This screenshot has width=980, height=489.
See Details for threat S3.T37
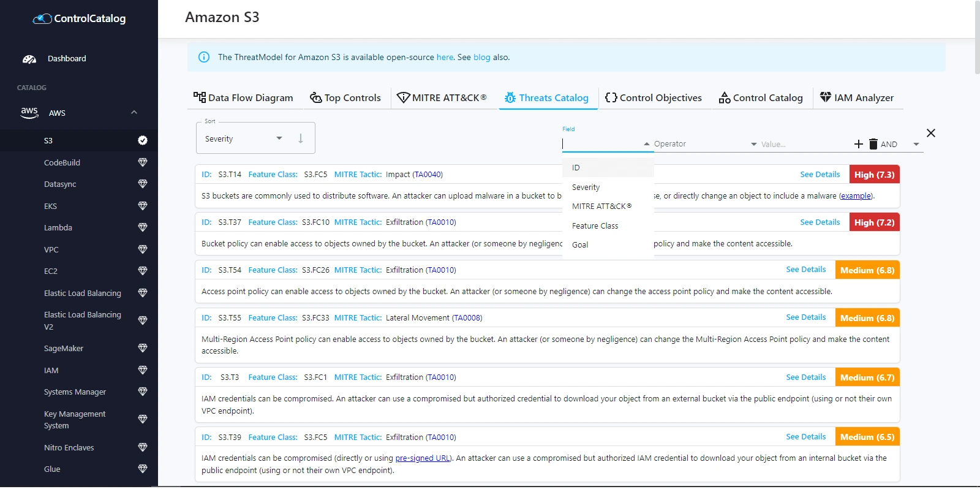point(820,222)
